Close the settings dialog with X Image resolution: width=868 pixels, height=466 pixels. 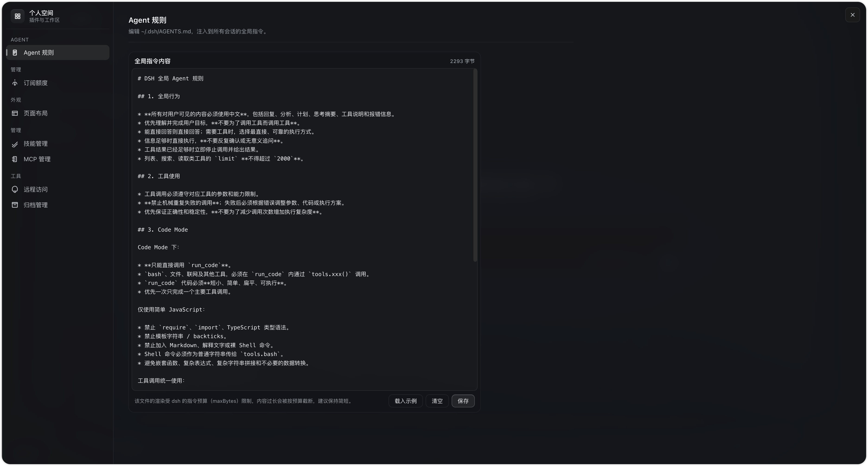(x=852, y=15)
